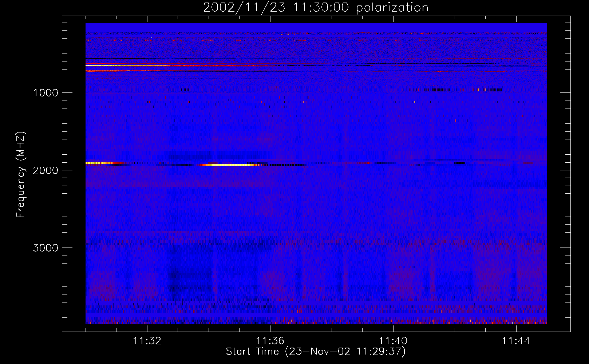Click the 11:32 time tick label
This screenshot has width=589, height=364.
click(147, 341)
